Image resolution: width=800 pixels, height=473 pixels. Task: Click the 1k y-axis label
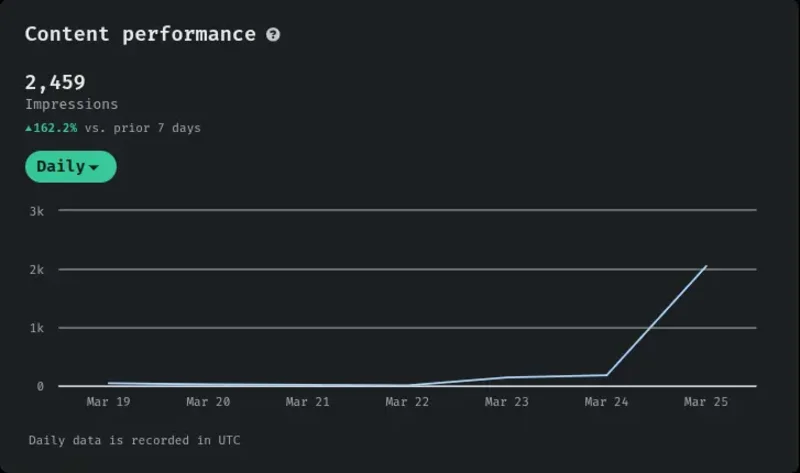pos(37,328)
